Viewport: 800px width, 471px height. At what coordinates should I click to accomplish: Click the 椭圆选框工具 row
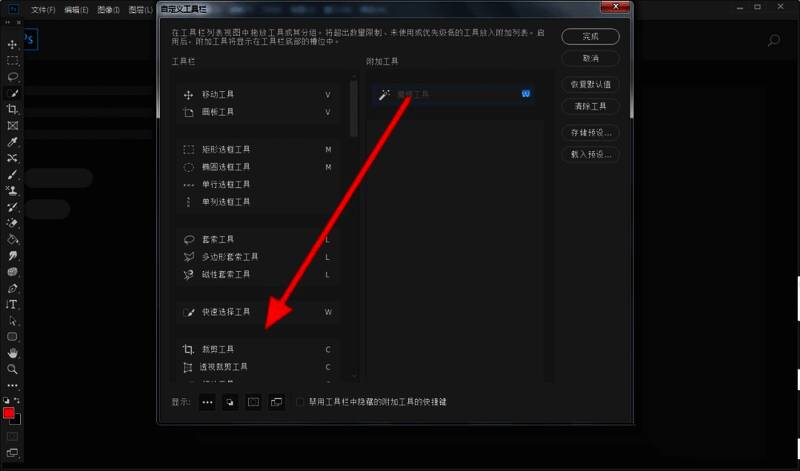point(257,167)
